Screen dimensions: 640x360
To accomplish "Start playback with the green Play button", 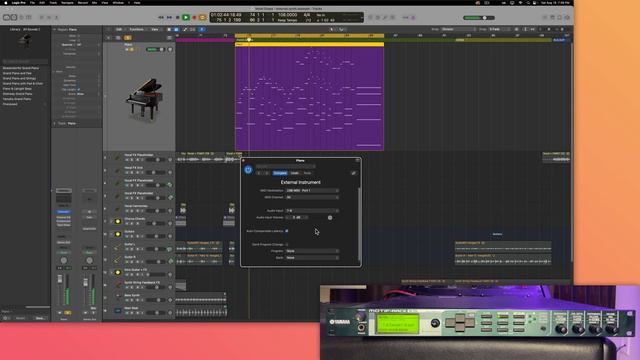I will [186, 18].
